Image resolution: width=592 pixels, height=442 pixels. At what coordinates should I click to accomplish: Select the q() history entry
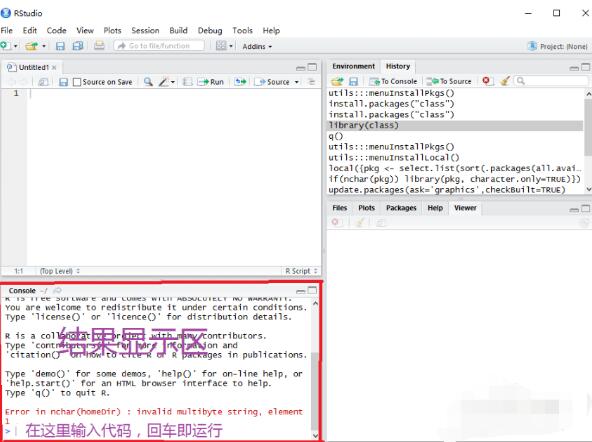click(455, 136)
